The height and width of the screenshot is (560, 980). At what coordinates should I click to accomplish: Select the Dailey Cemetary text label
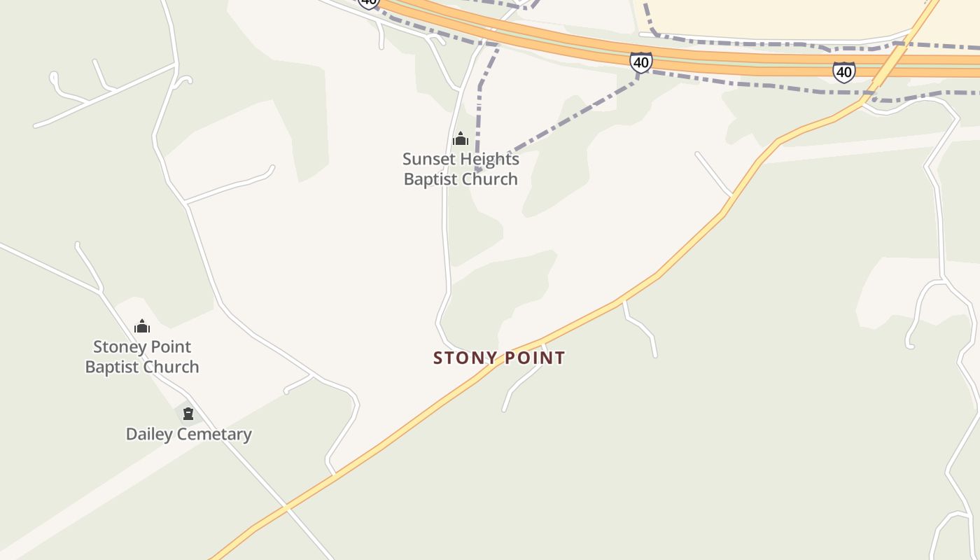188,434
